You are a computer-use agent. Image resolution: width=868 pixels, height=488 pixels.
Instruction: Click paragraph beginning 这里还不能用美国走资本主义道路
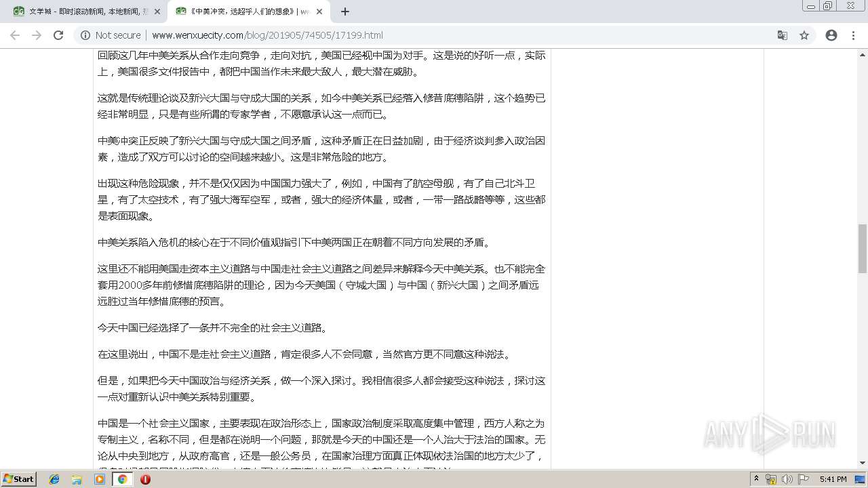point(321,285)
